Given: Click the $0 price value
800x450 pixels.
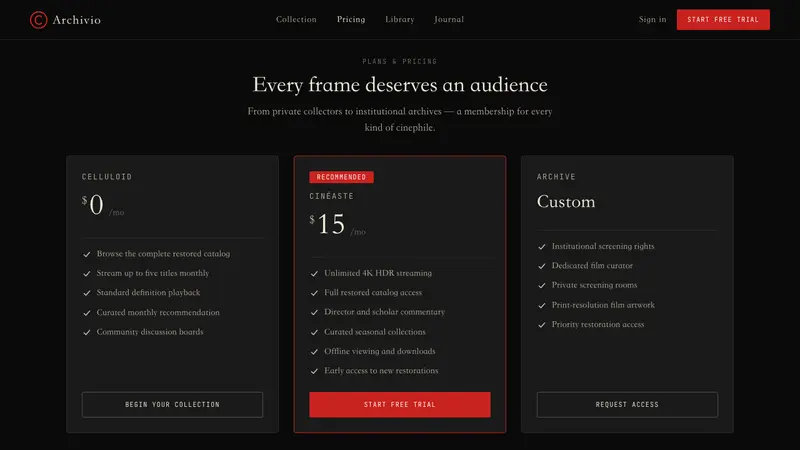Looking at the screenshot, I should (x=93, y=205).
